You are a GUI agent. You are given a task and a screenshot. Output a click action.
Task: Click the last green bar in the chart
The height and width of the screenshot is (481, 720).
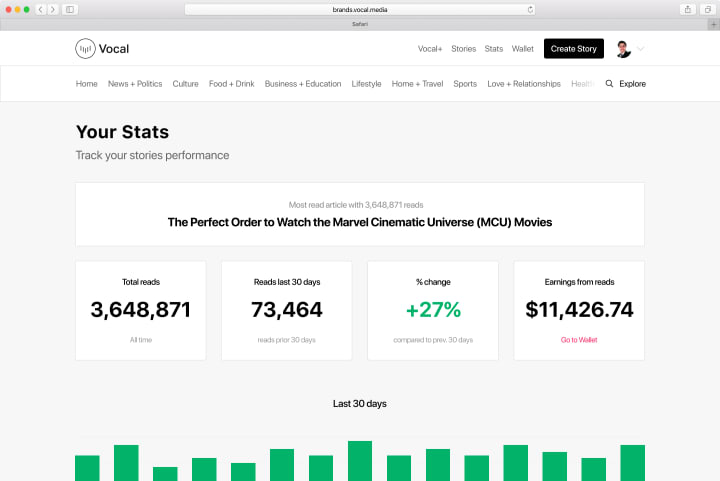pos(632,463)
